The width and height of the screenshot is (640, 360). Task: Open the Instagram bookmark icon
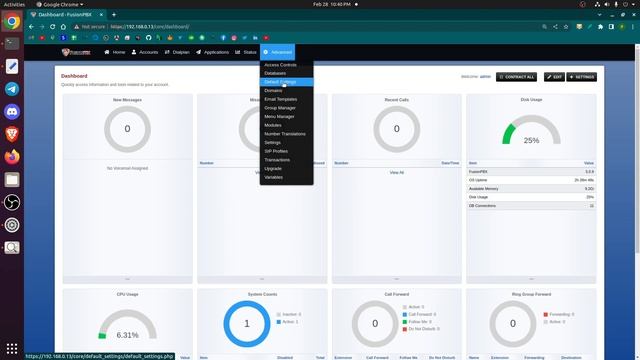coord(234,38)
